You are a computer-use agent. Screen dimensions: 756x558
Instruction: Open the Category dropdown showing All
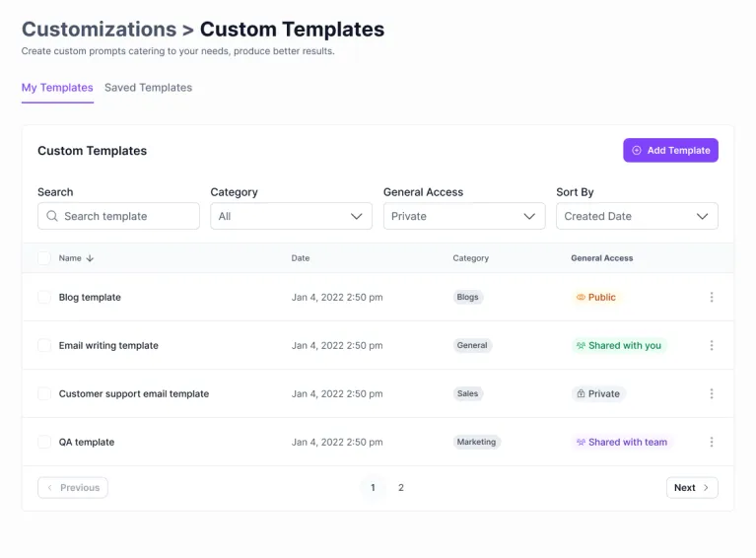pyautogui.click(x=291, y=216)
